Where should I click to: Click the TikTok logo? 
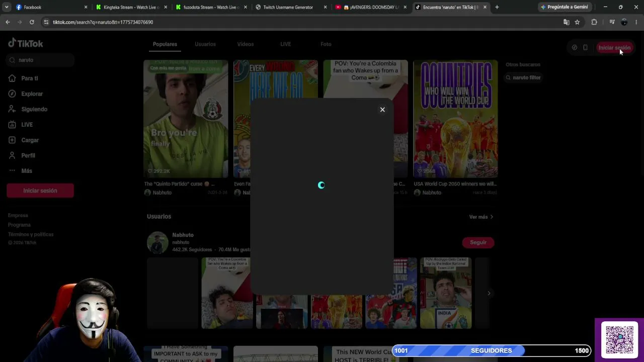26,43
